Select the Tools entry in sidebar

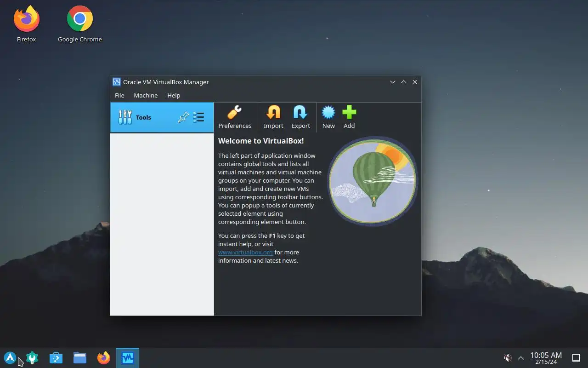[162, 117]
